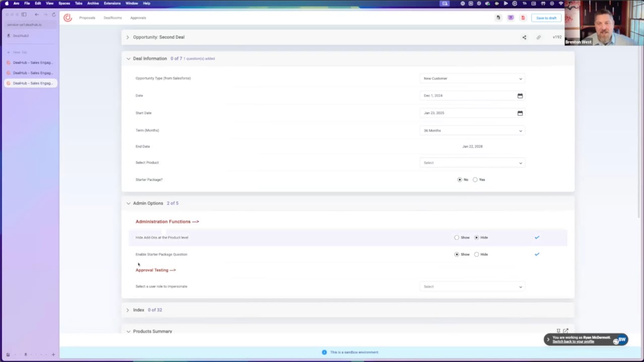The image size is (644, 362).
Task: Click the pop-out icon in Products Summary
Action: coord(566,331)
